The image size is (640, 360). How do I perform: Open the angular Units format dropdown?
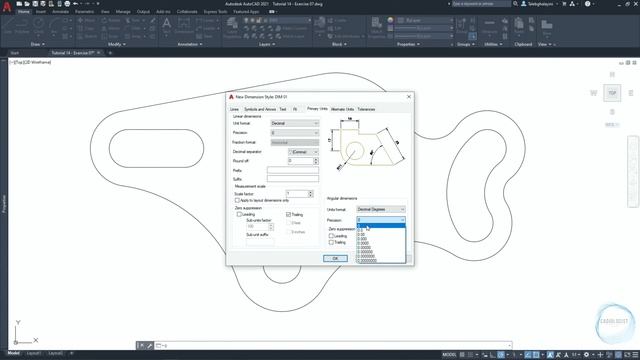pyautogui.click(x=381, y=209)
